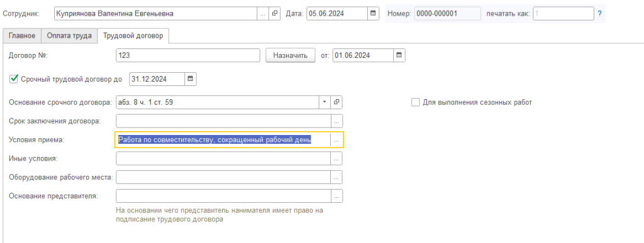644x243 pixels.
Task: Open employee card icon next to Сотрудник
Action: click(x=274, y=13)
